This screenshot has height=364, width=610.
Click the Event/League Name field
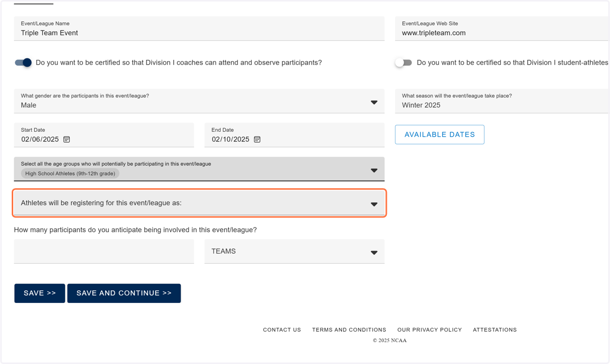pyautogui.click(x=199, y=28)
